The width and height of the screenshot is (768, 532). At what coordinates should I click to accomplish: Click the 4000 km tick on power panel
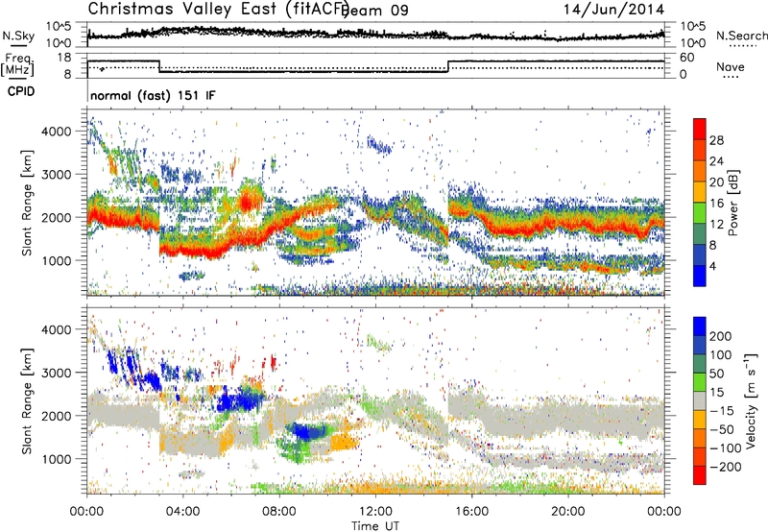(57, 132)
